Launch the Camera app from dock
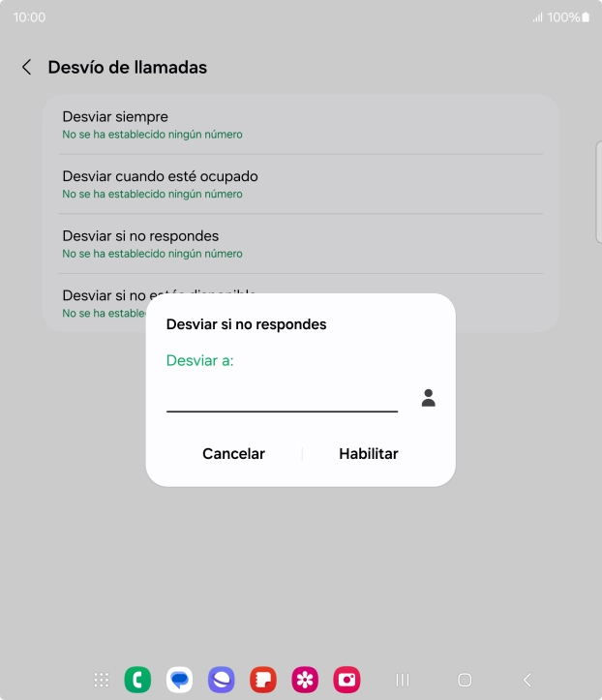 tap(346, 680)
